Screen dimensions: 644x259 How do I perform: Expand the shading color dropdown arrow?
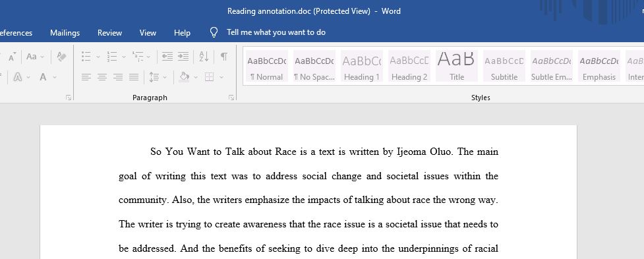point(196,77)
